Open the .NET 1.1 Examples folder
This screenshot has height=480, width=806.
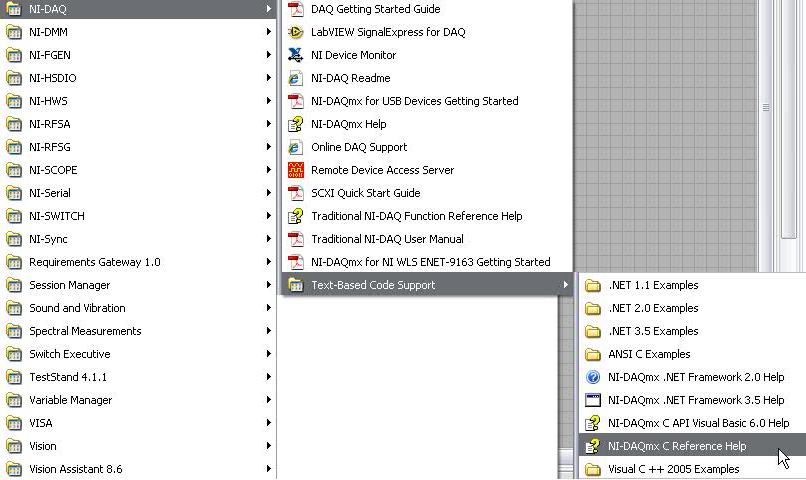pos(692,285)
